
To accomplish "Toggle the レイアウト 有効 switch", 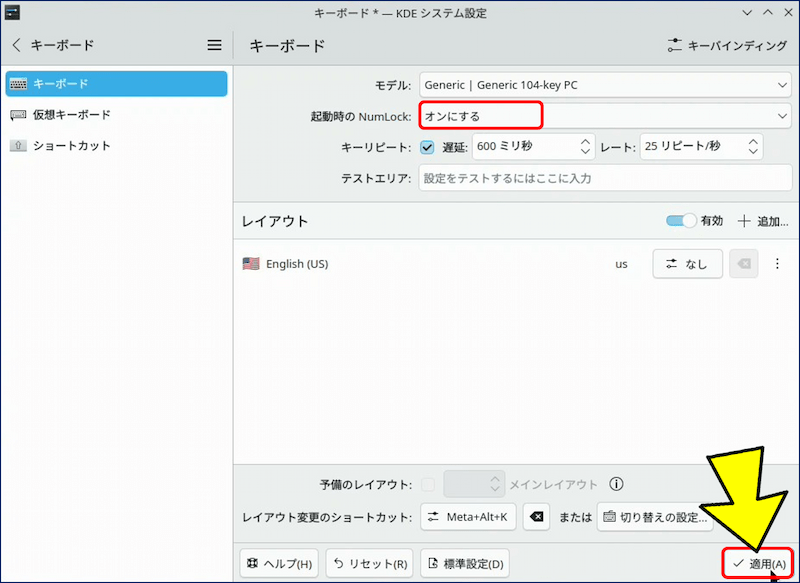I will (x=681, y=221).
